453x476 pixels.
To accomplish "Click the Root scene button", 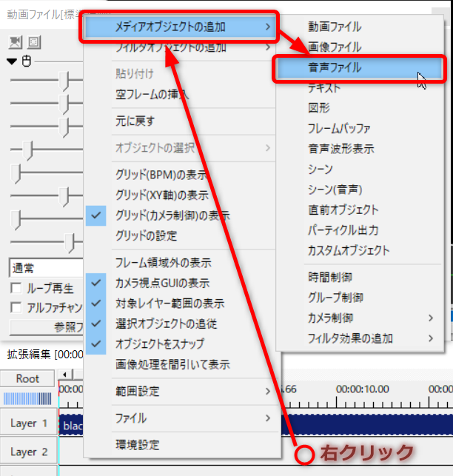I will pyautogui.click(x=28, y=378).
